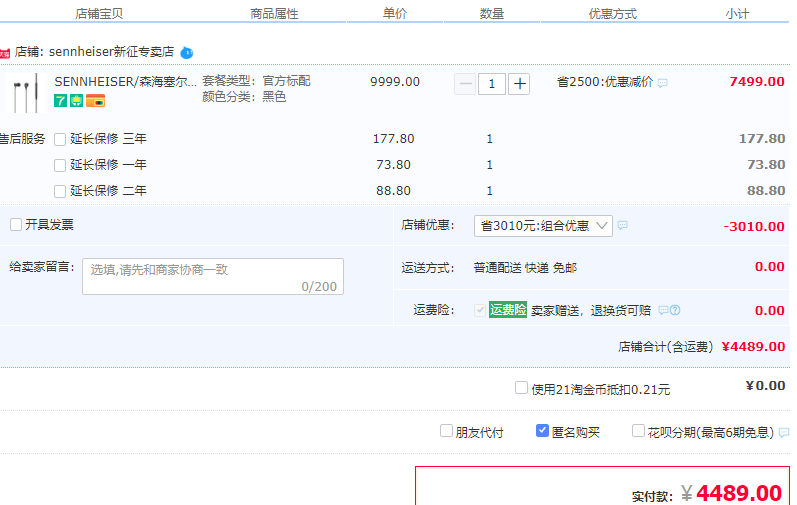Click the 省2500:优惠减价 discount text
Screen dimensions: 797x505
[x=605, y=82]
